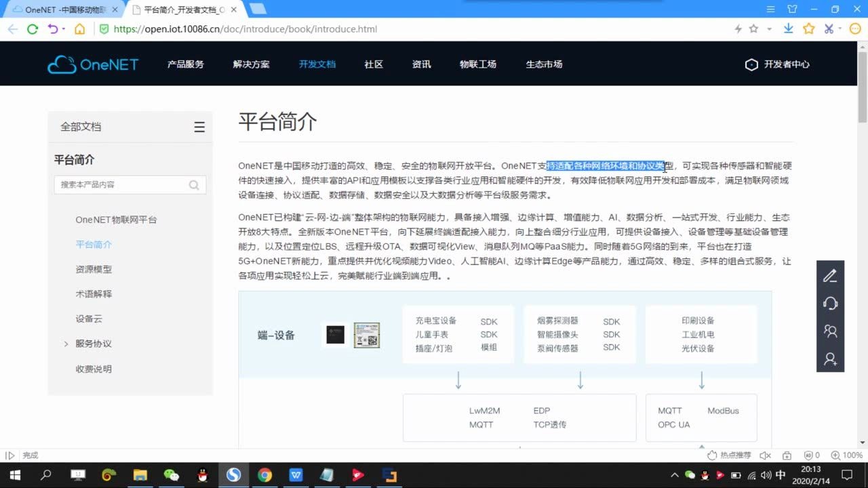Select the 开发文档 nav item
The width and height of the screenshot is (868, 488).
(x=317, y=64)
